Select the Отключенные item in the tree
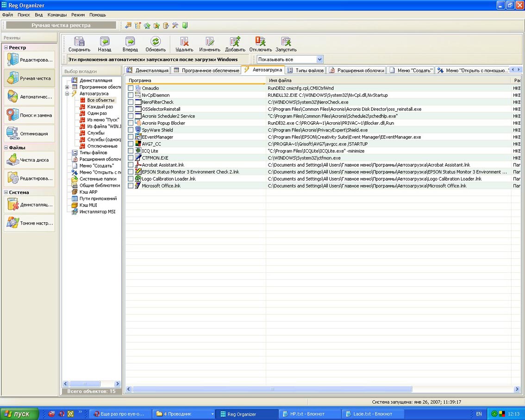Viewport: 525px width, 420px height. [x=102, y=146]
